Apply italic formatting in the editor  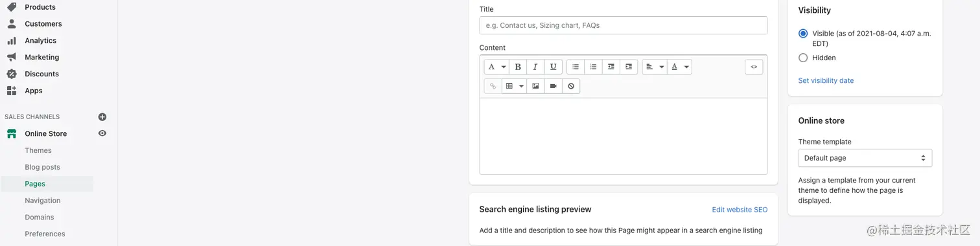coord(535,67)
